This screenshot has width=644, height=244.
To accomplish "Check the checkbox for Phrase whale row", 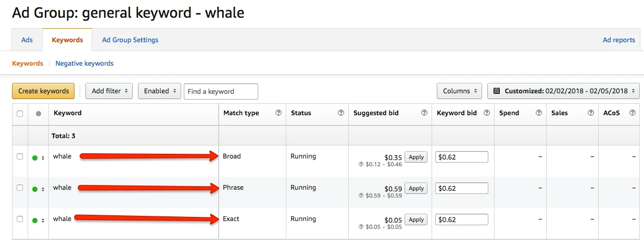I will point(20,188).
